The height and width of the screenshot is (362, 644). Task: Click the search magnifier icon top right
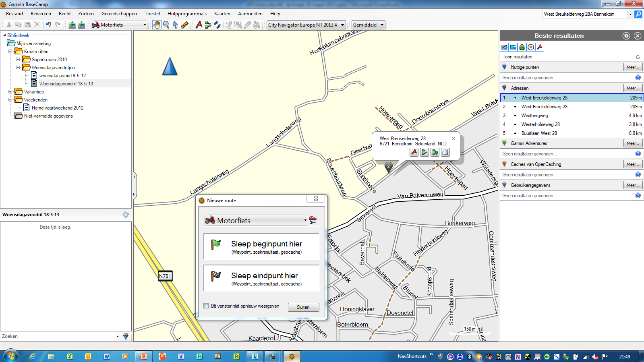[x=638, y=14]
